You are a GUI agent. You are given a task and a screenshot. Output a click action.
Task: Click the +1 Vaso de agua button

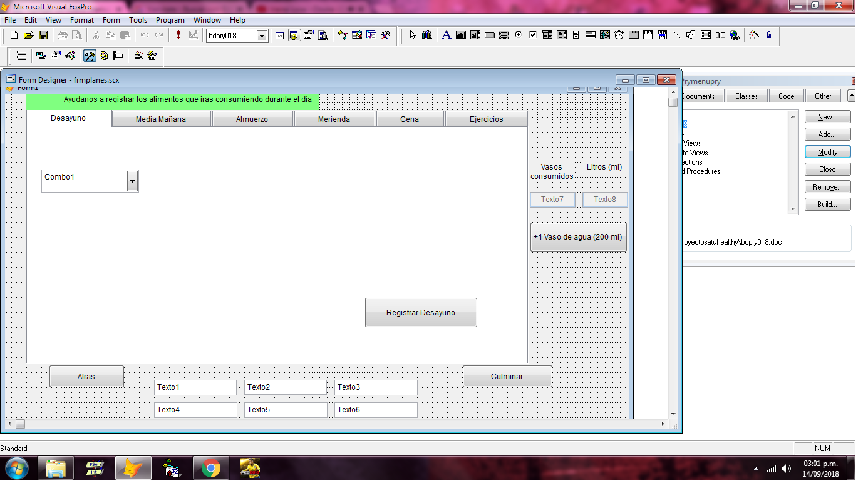[x=579, y=237]
